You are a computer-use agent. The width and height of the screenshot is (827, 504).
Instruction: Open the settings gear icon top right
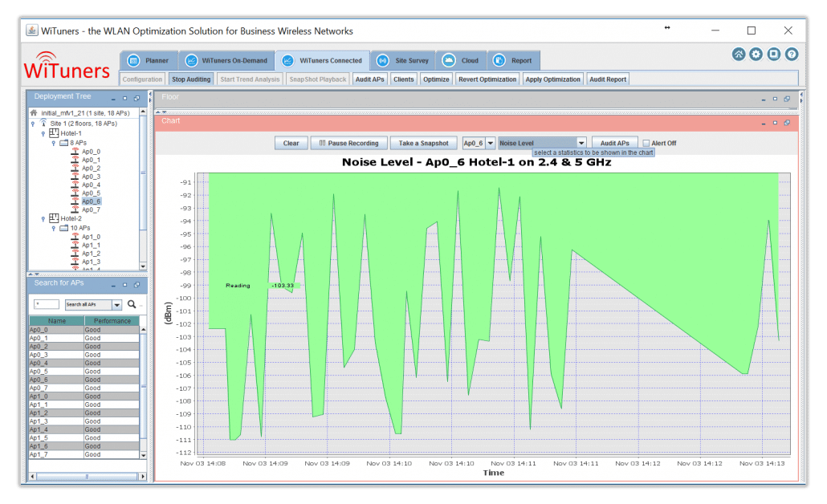[755, 54]
